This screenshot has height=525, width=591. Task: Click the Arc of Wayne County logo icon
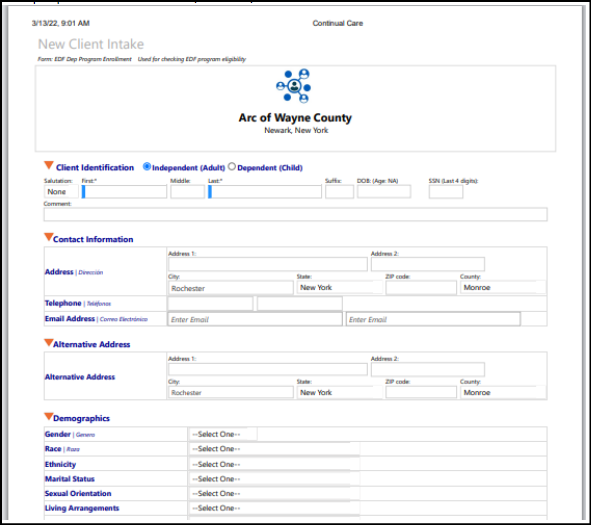(x=294, y=86)
